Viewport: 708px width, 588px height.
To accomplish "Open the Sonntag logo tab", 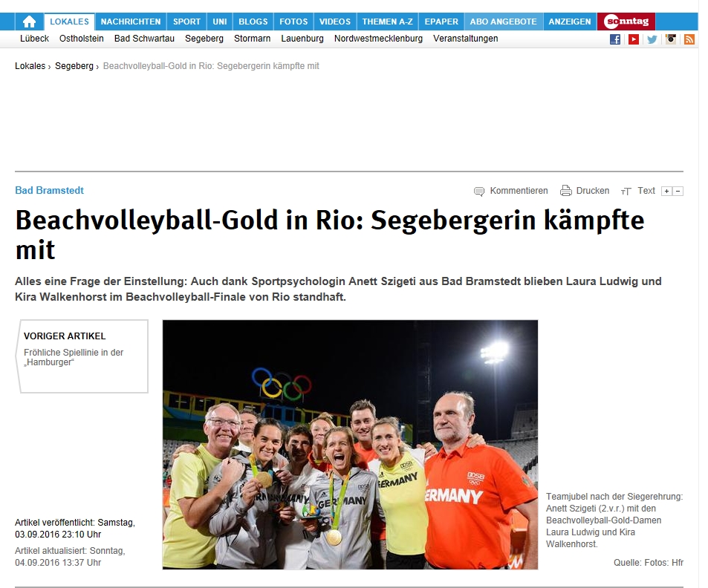I will click(626, 22).
